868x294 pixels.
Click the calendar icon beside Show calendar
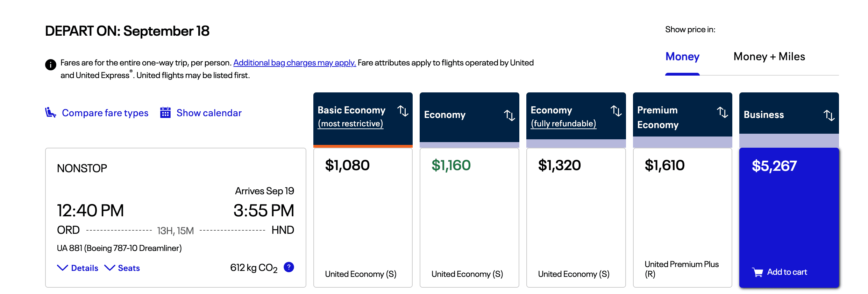164,113
